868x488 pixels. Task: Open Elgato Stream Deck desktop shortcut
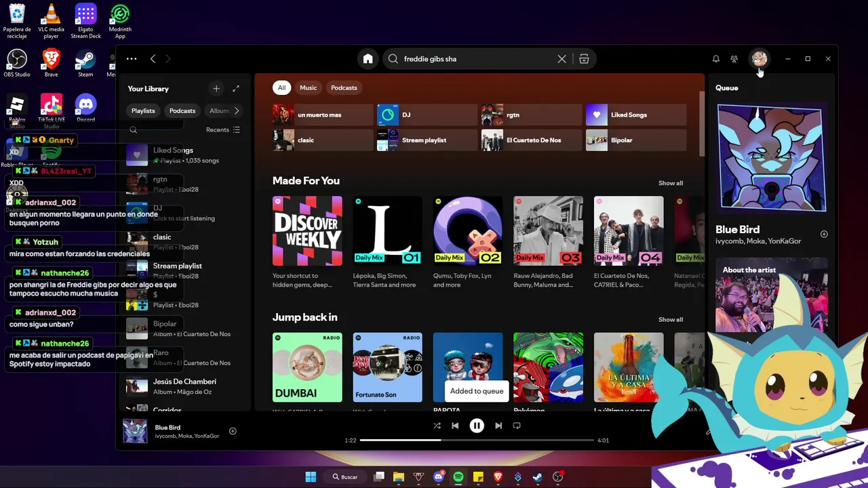pyautogui.click(x=85, y=20)
